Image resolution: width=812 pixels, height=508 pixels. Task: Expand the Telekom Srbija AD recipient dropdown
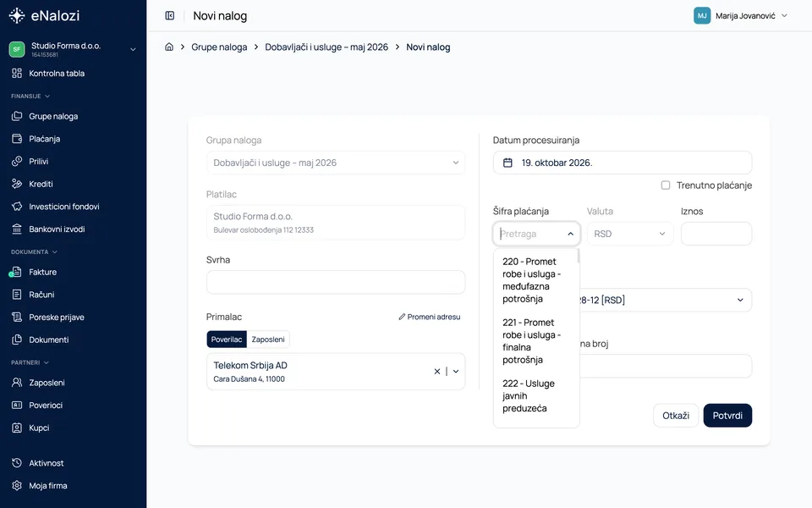pos(456,371)
